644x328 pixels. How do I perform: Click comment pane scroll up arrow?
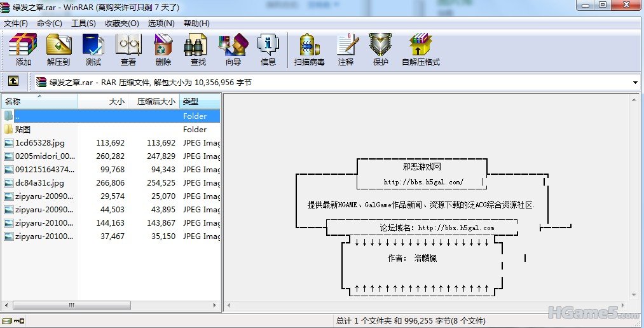point(634,99)
